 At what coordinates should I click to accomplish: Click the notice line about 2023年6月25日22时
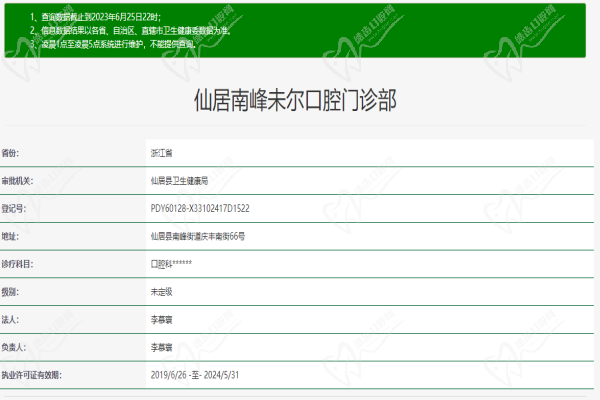pyautogui.click(x=96, y=17)
